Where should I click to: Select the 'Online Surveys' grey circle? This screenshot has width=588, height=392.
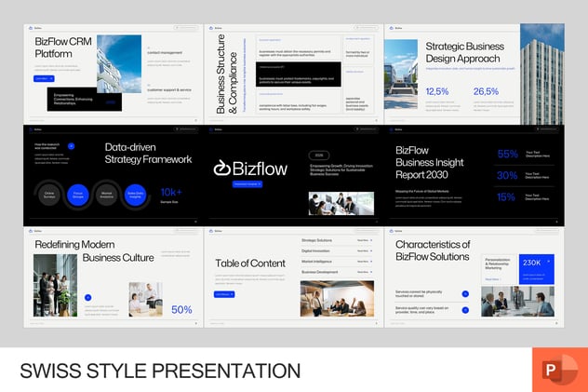(x=49, y=195)
